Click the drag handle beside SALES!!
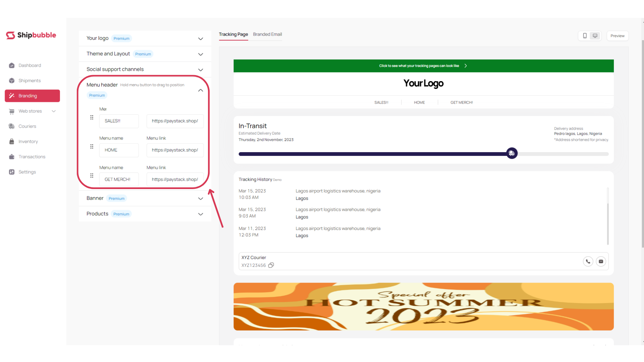 point(92,118)
